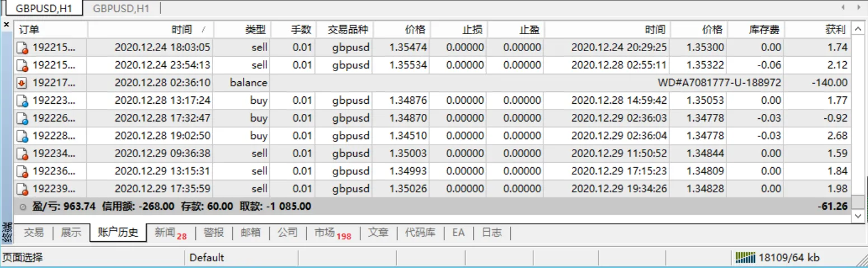Sort by the 获利 column header

(817, 30)
